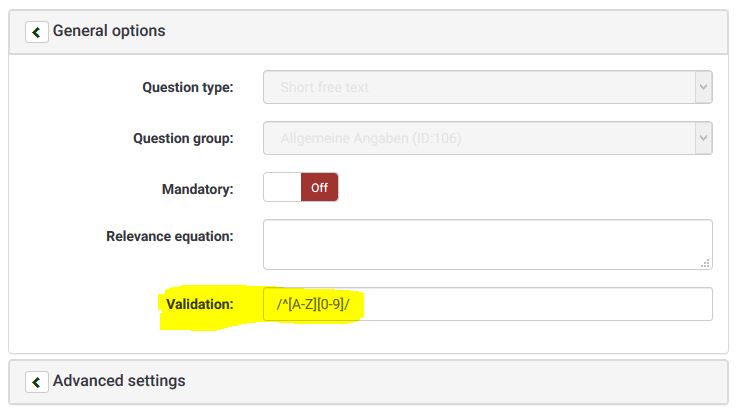The height and width of the screenshot is (420, 741).
Task: Toggle the red Off Mandatory switch
Action: (319, 188)
